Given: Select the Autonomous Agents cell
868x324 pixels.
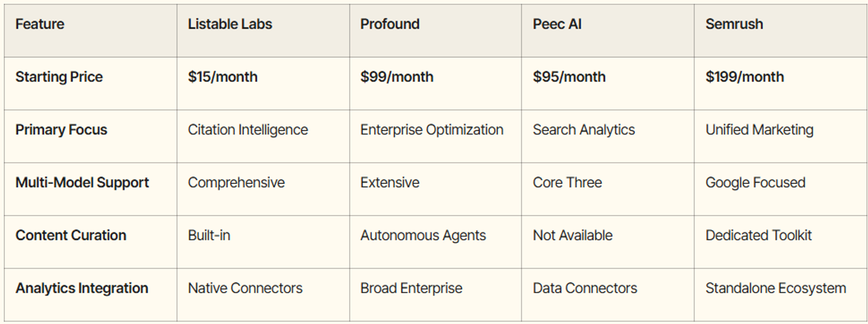Looking at the screenshot, I should pos(423,235).
